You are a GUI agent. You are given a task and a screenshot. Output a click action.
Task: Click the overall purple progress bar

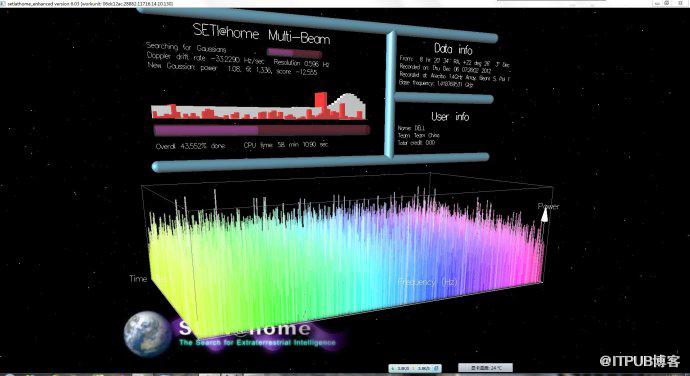(x=261, y=130)
